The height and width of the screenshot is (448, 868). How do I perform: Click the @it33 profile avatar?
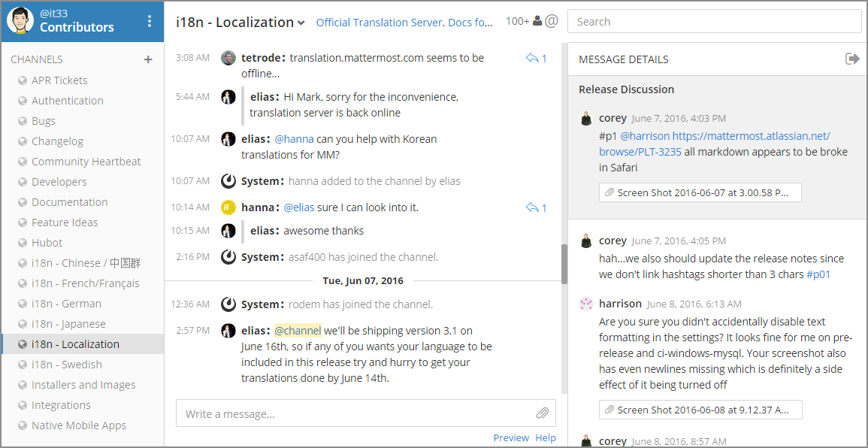(x=20, y=21)
